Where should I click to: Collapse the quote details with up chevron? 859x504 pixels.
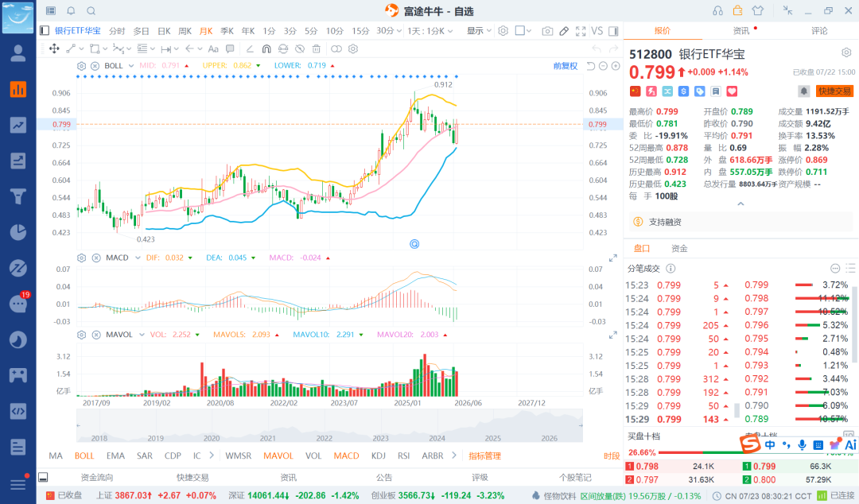pyautogui.click(x=740, y=204)
